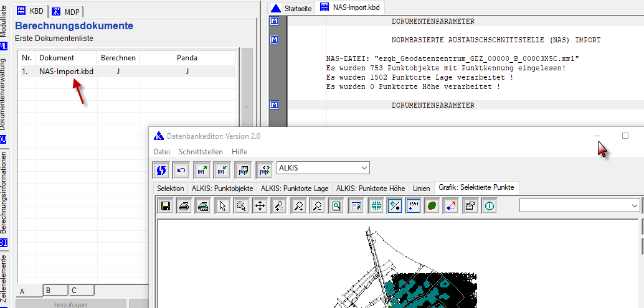
Task: Click the NAS-DATEI line in the document
Action: click(x=453, y=58)
